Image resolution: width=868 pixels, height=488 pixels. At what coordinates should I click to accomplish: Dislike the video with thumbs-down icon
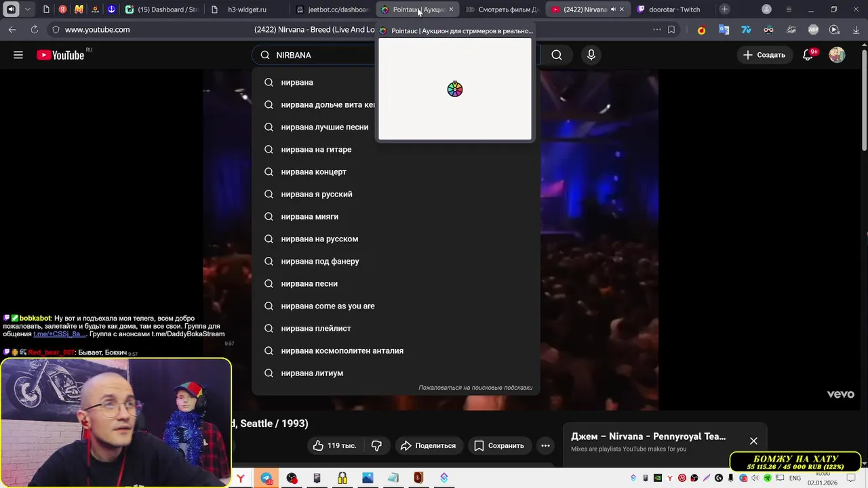click(376, 445)
